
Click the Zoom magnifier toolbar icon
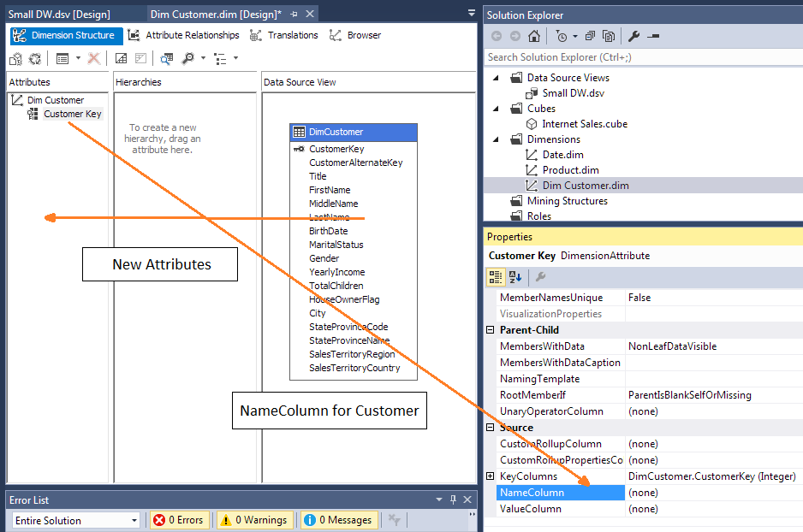[x=187, y=58]
